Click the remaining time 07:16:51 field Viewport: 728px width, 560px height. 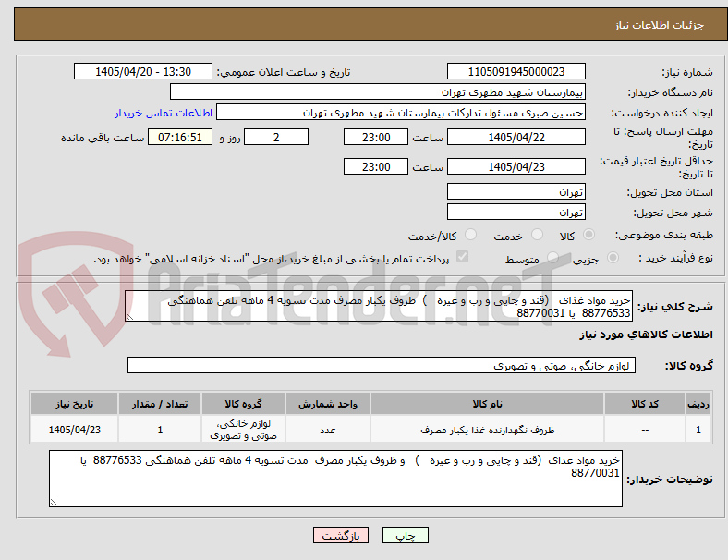click(180, 138)
